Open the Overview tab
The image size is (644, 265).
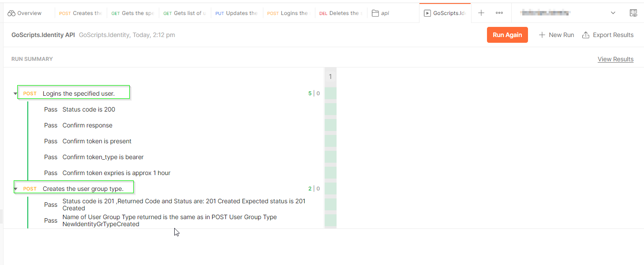pyautogui.click(x=25, y=13)
